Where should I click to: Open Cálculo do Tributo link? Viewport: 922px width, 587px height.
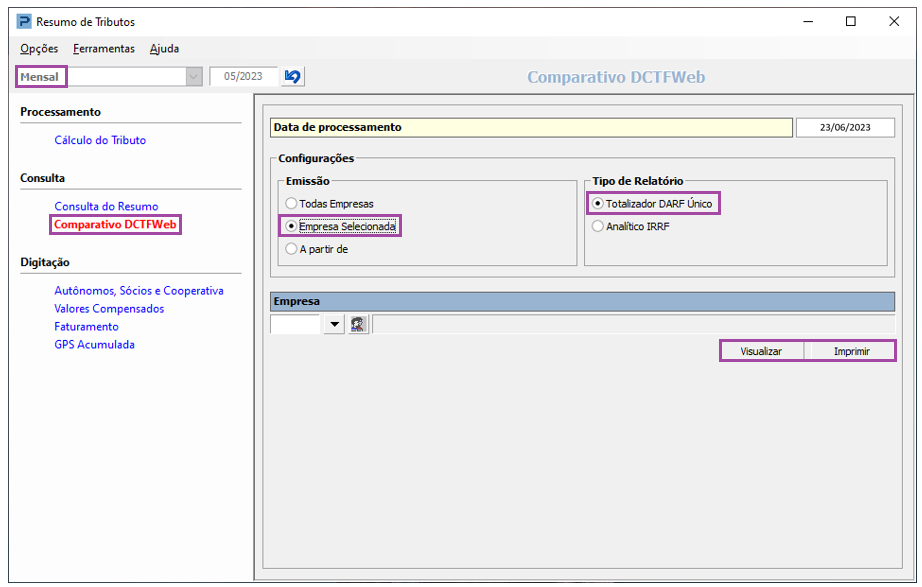coord(100,140)
